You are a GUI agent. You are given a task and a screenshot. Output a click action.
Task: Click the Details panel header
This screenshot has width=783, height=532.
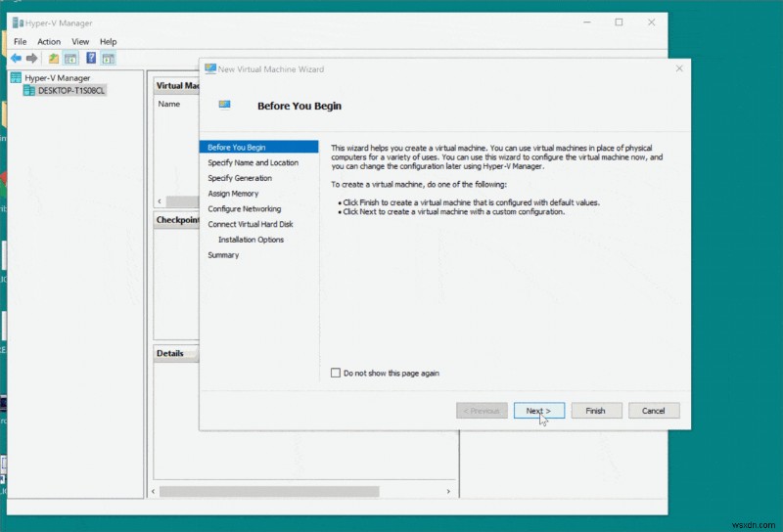176,353
